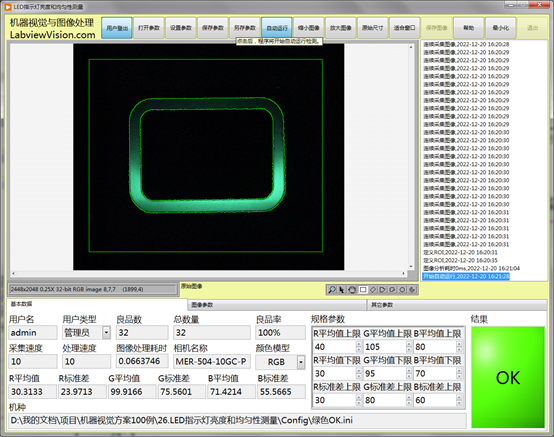The image size is (554, 437).
Task: Click the 放大图像 zoom in button
Action: pyautogui.click(x=341, y=28)
